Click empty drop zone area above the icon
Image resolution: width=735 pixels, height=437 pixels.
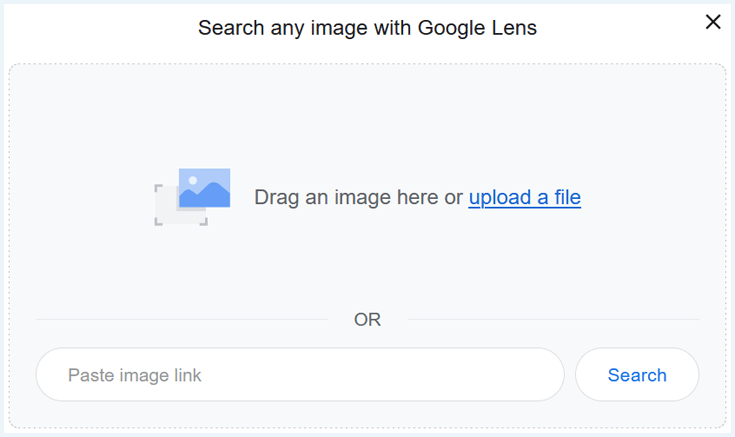[x=368, y=115]
